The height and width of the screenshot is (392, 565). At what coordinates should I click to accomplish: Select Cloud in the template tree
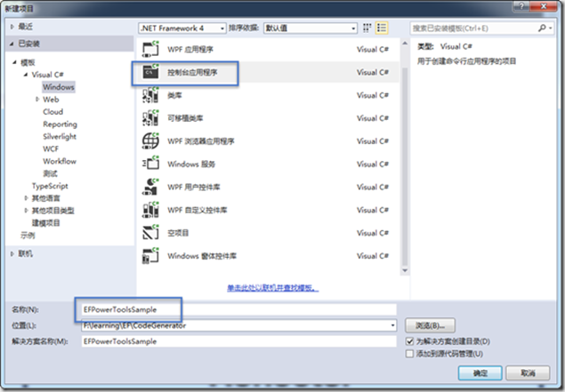click(53, 112)
